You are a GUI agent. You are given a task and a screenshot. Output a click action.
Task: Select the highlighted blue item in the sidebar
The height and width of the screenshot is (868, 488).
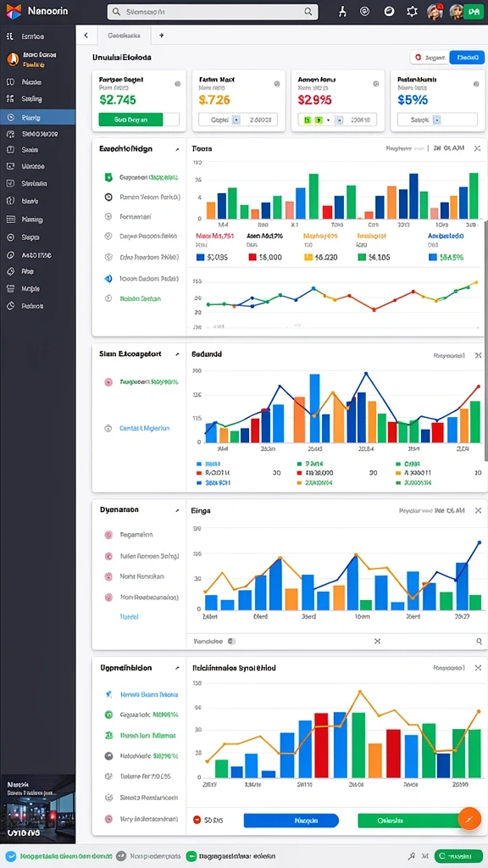[37, 117]
